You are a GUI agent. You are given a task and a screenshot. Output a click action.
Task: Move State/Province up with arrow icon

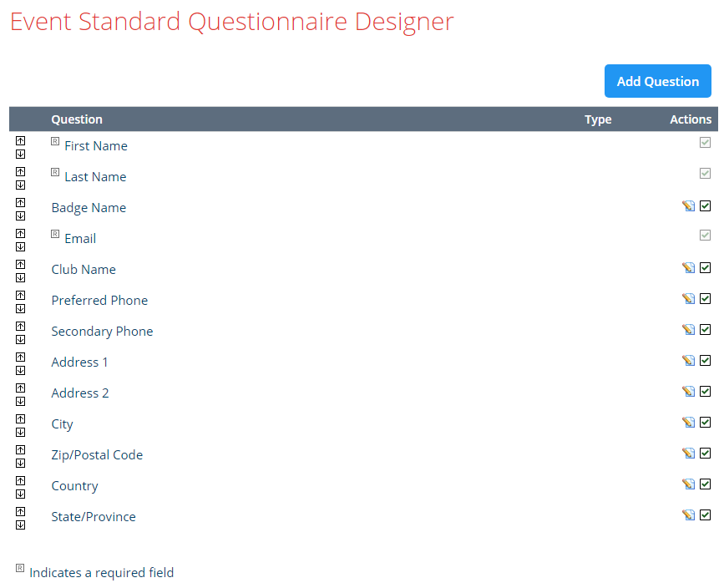20,511
